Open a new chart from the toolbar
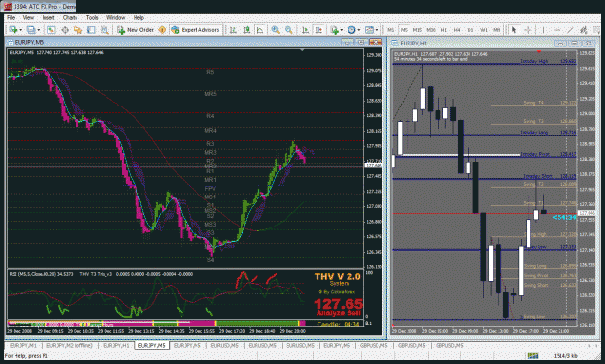The height and width of the screenshot is (364, 605). click(14, 30)
